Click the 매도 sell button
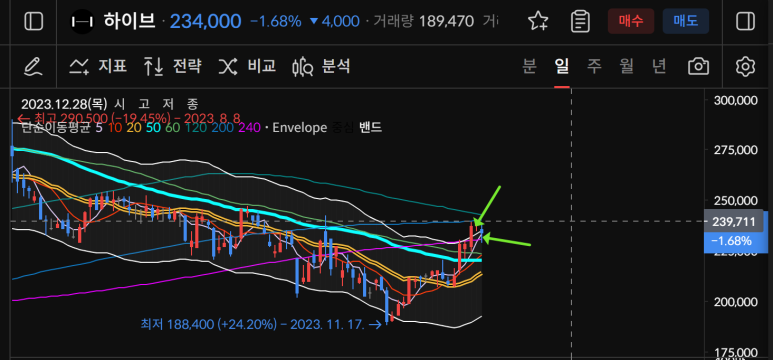Screen dimensions: 773x360 [x=686, y=21]
